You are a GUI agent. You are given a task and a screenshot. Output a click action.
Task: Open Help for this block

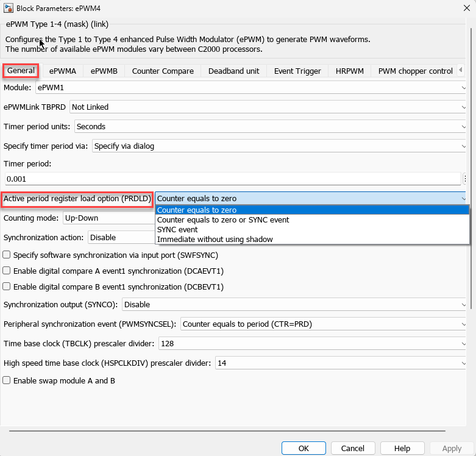coord(402,448)
